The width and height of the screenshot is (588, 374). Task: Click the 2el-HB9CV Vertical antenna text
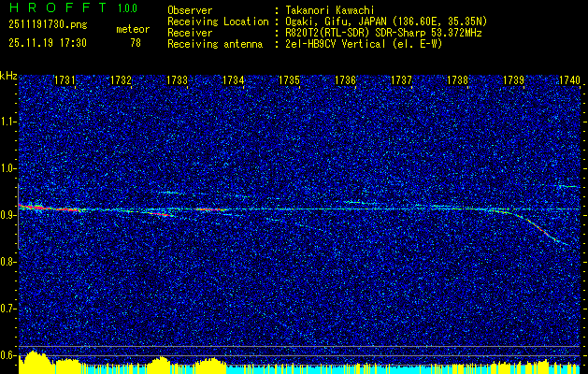[364, 44]
